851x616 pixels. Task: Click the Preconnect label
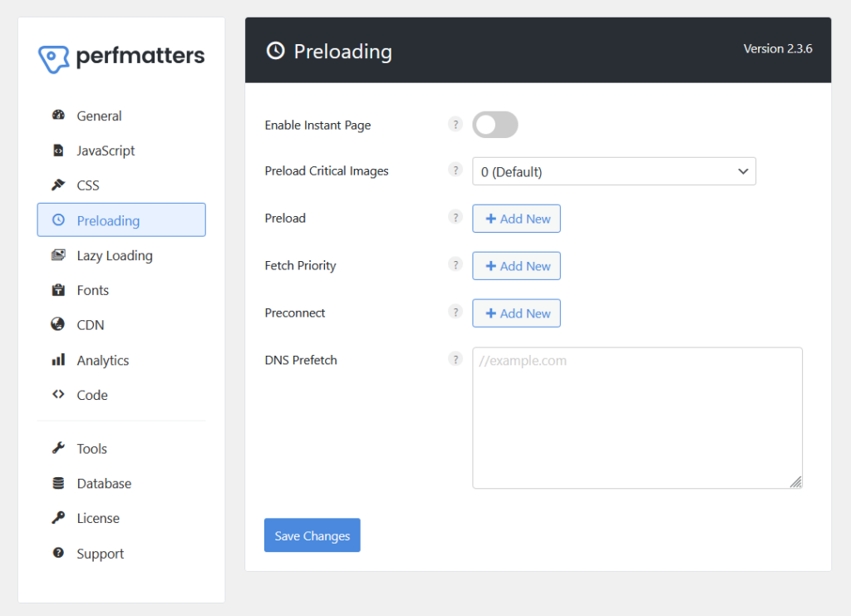click(x=295, y=313)
